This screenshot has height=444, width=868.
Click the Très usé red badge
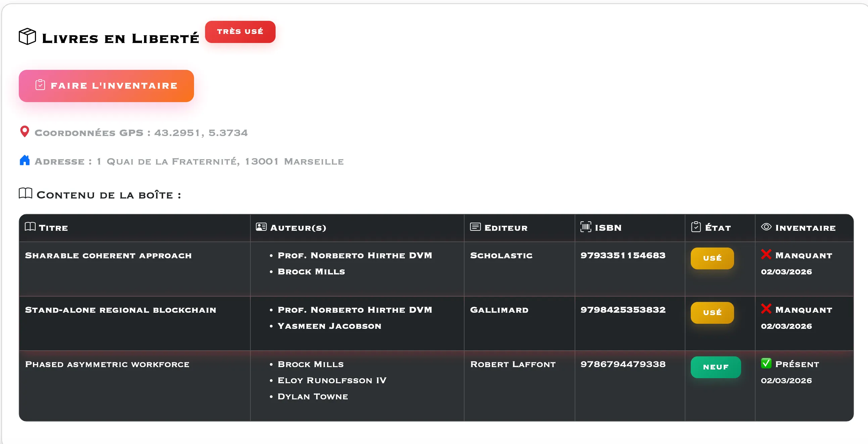pos(240,32)
